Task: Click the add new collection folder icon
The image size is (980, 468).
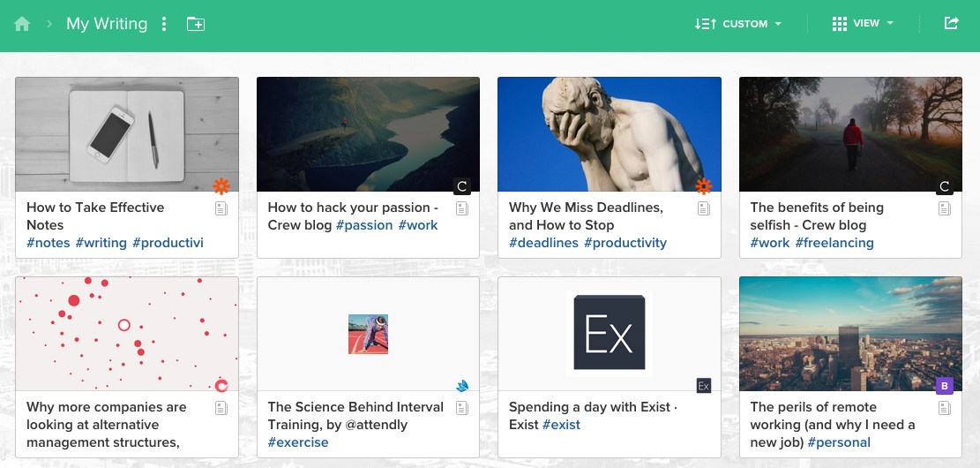Action: click(196, 24)
